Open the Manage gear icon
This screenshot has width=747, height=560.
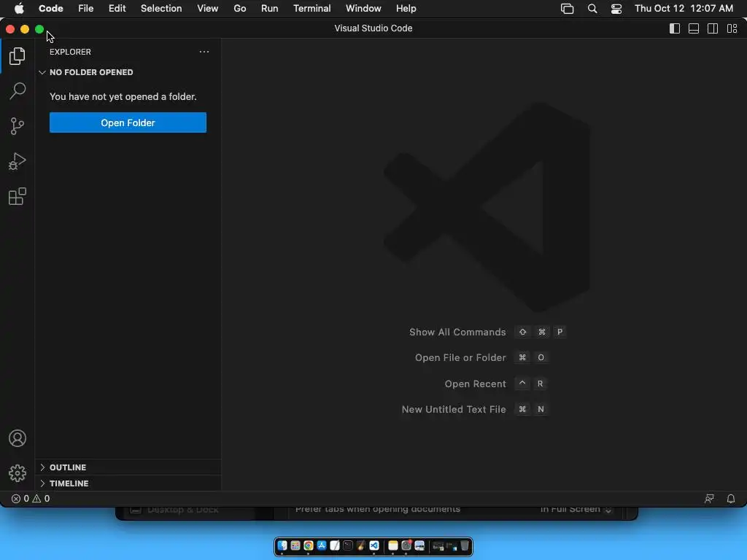coord(18,472)
